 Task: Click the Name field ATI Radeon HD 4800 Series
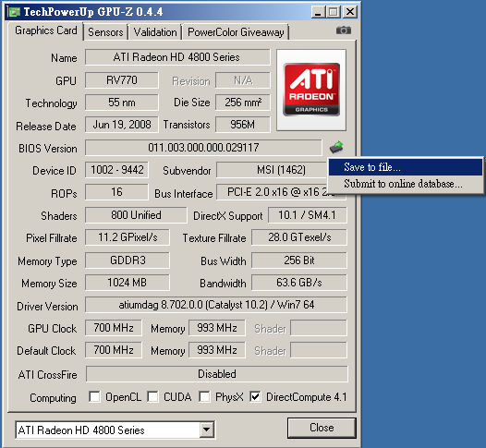177,57
